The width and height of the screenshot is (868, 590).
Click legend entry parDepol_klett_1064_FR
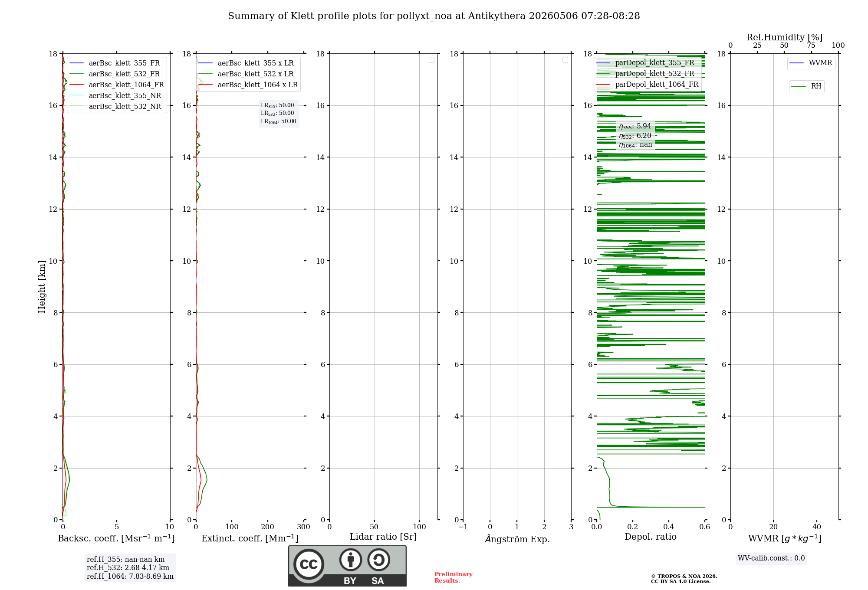point(647,84)
